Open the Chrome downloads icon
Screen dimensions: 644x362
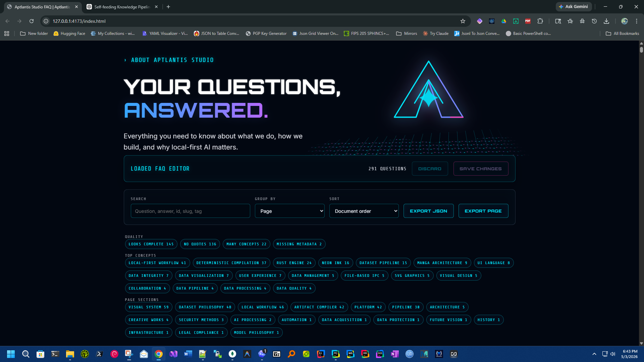(606, 21)
